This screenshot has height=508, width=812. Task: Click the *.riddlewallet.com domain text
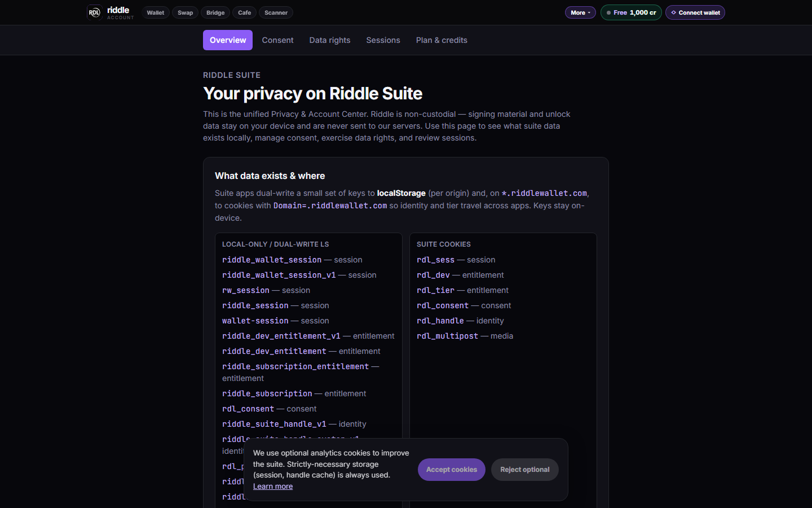[544, 193]
